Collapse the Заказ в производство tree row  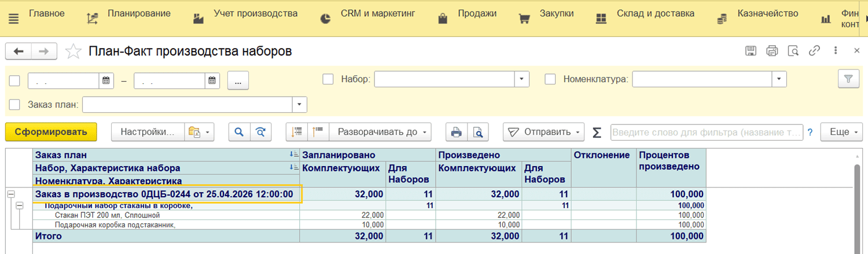pyautogui.click(x=10, y=194)
